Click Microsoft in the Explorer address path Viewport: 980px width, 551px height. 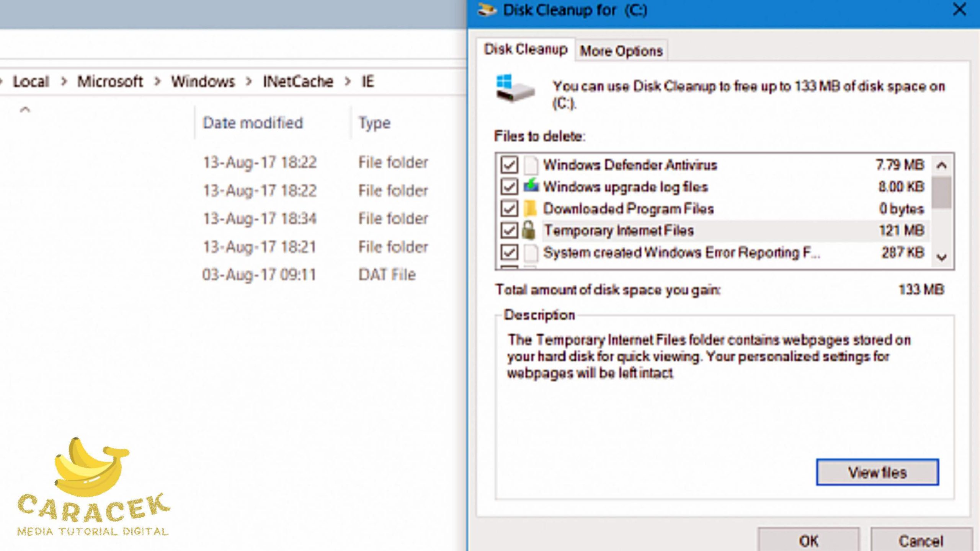click(110, 82)
